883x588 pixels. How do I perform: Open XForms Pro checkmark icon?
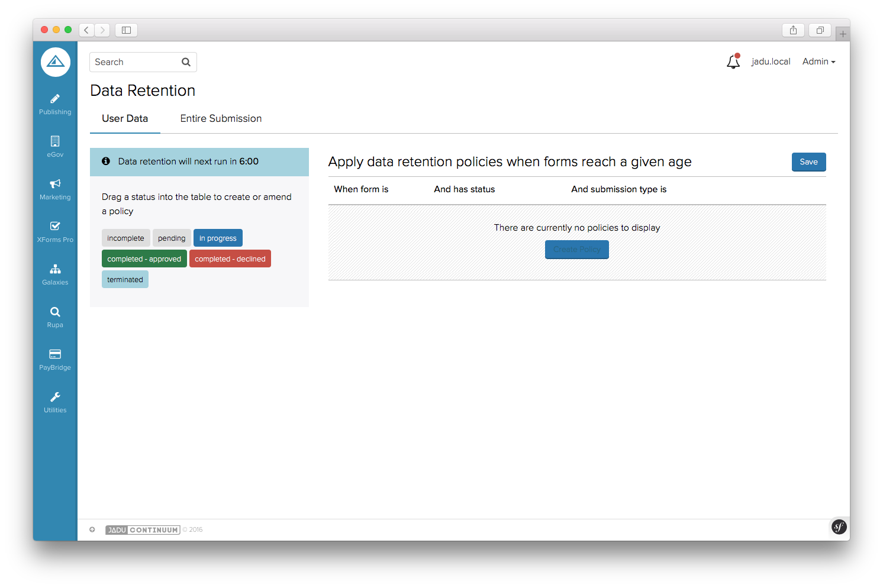click(x=55, y=226)
